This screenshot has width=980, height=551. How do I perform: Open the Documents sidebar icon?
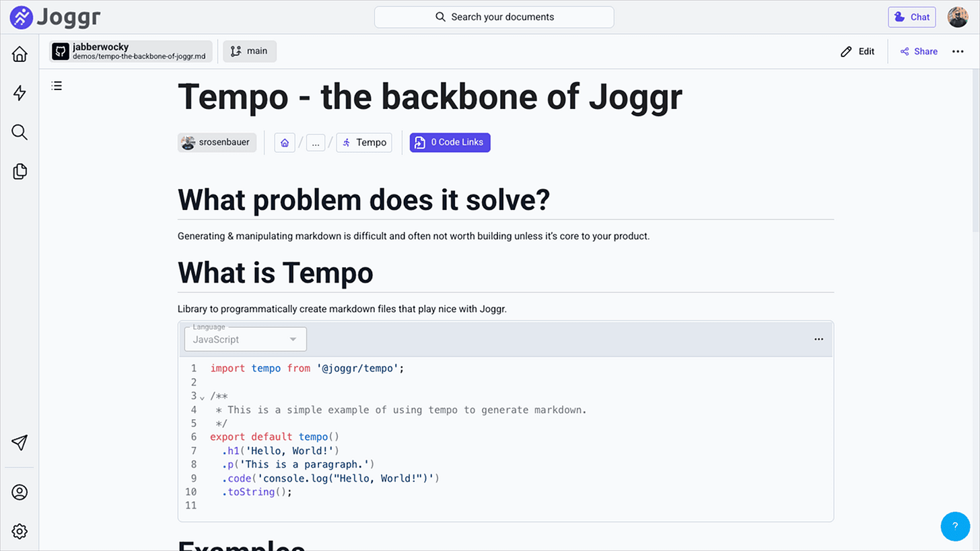[20, 172]
